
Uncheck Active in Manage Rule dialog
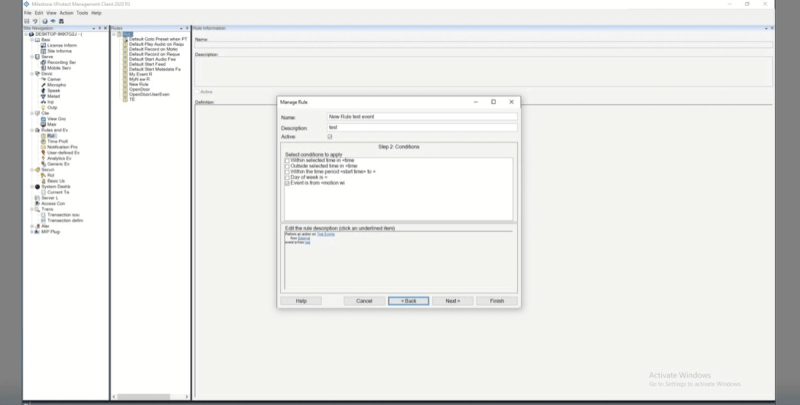coord(330,137)
